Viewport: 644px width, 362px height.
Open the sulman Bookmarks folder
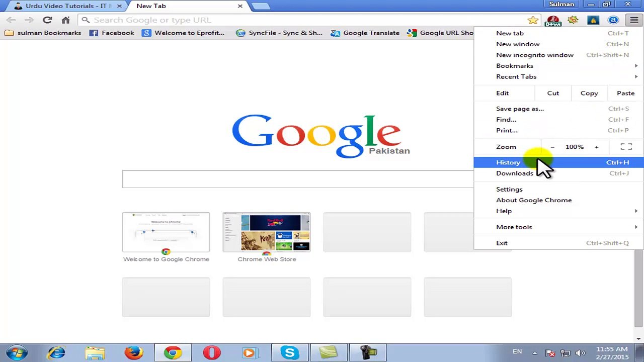tap(43, 33)
